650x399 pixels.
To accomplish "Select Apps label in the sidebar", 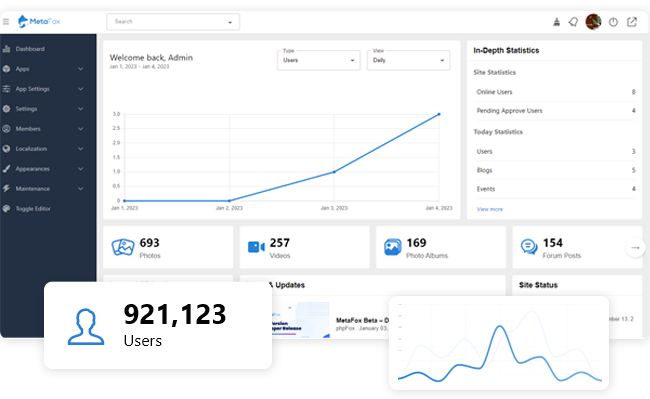I will point(22,69).
